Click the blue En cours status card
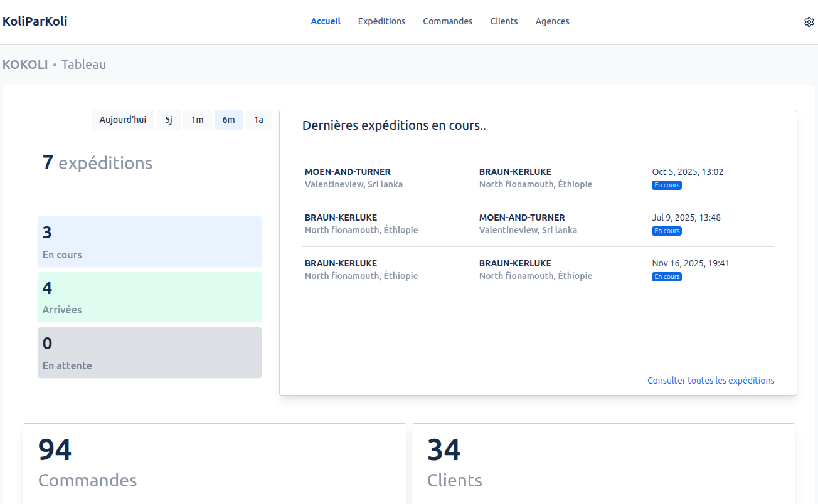818x504 pixels. point(149,242)
